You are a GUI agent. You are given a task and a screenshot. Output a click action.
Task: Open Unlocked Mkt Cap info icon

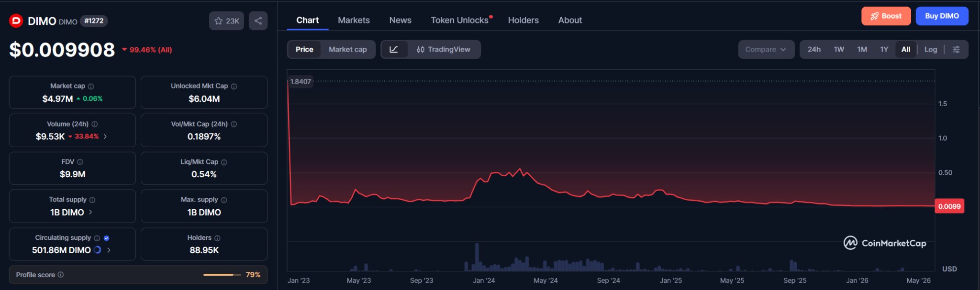(234, 86)
